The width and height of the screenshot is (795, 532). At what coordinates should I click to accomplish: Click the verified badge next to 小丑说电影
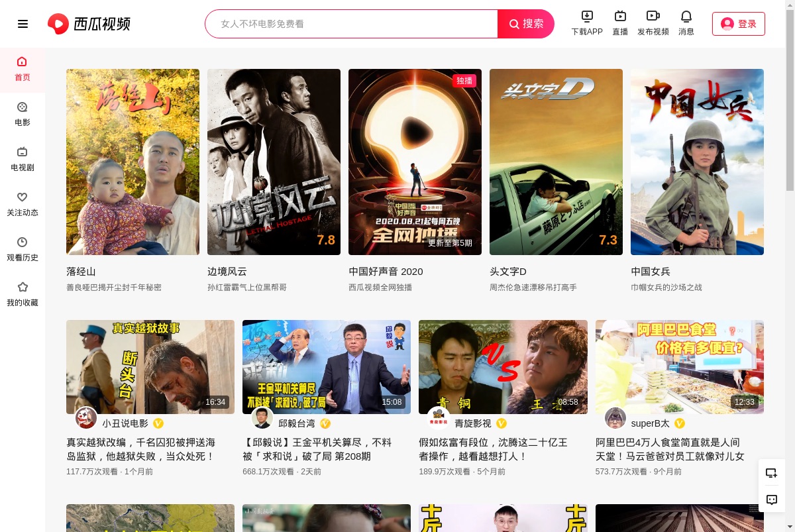[158, 423]
